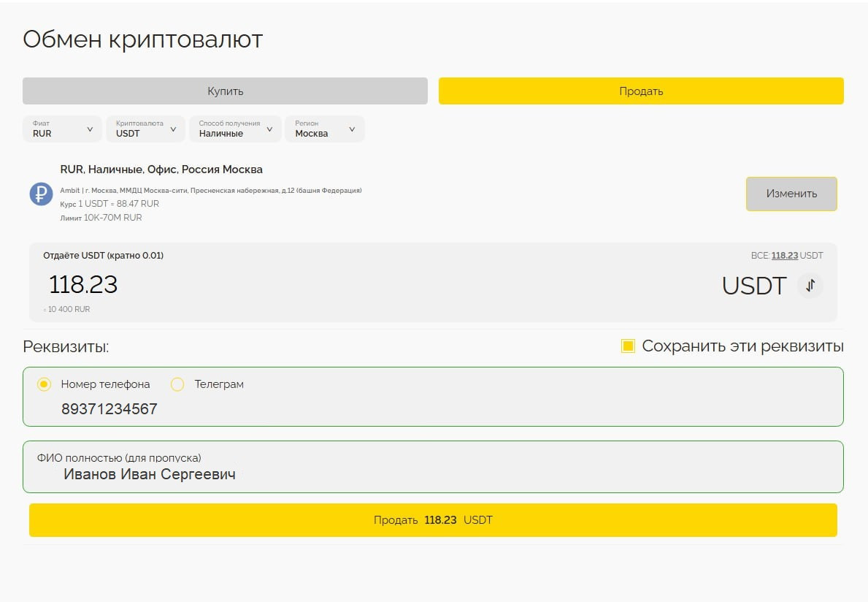Image resolution: width=868 pixels, height=602 pixels.
Task: Click the USDT currency label in amount box
Action: (x=754, y=286)
